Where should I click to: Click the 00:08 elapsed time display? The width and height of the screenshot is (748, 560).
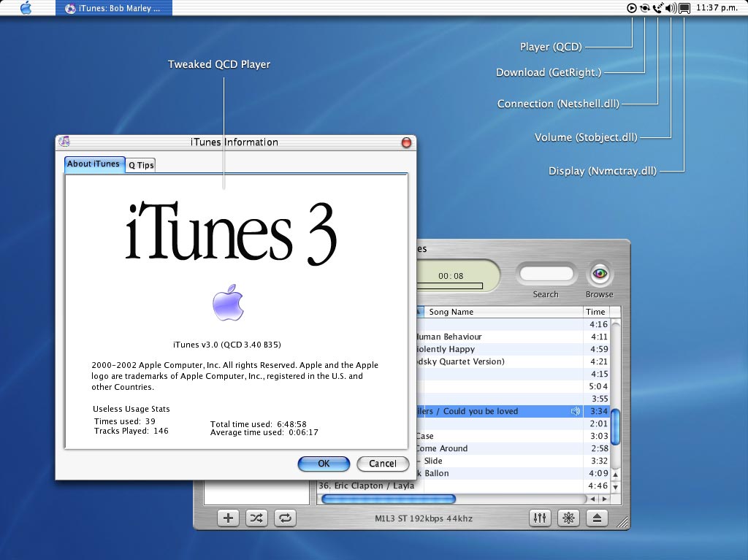[451, 276]
